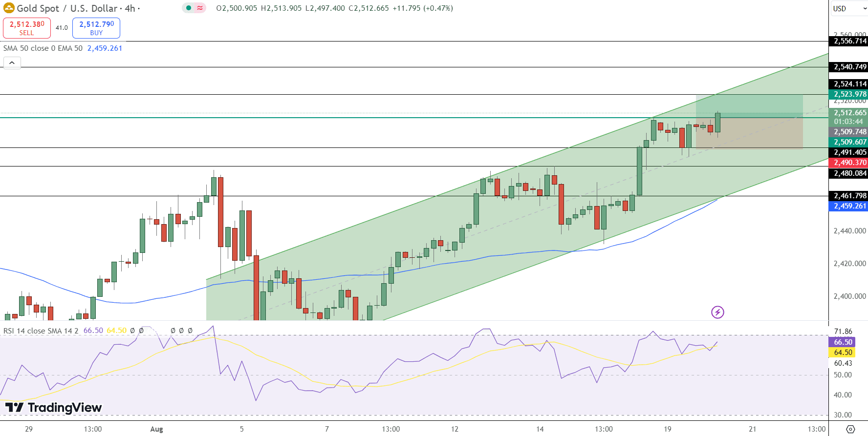Click the TradingView logo
The height and width of the screenshot is (436, 868).
(54, 407)
